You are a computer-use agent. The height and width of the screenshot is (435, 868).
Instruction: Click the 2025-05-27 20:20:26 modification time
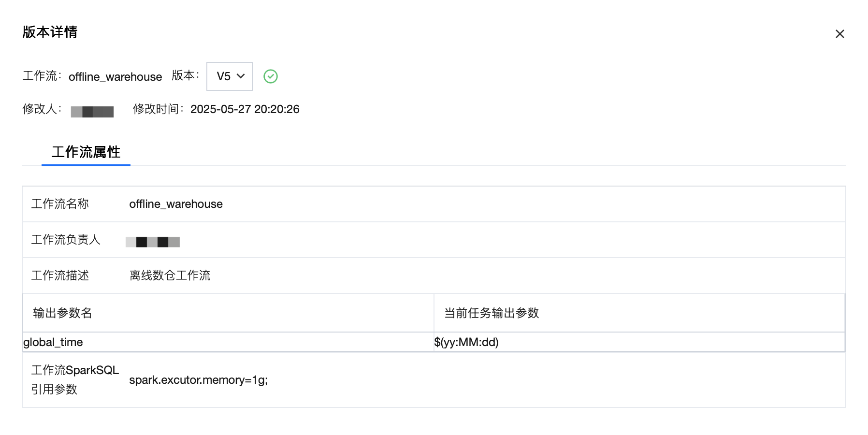[245, 109]
